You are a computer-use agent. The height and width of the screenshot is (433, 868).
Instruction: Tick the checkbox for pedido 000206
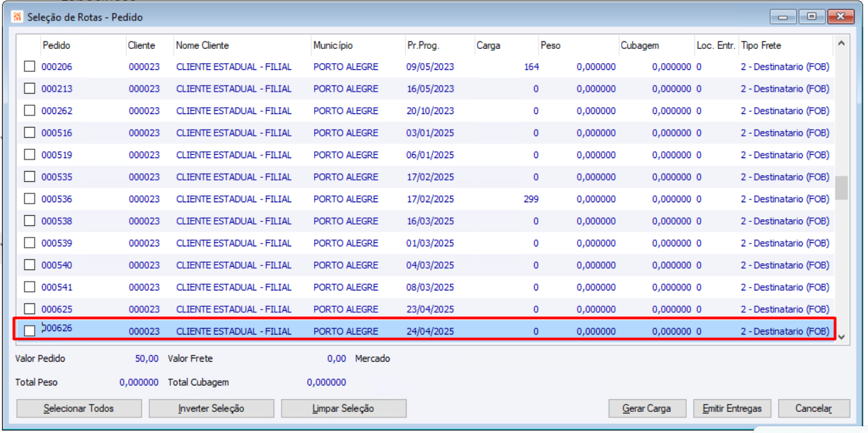(29, 67)
